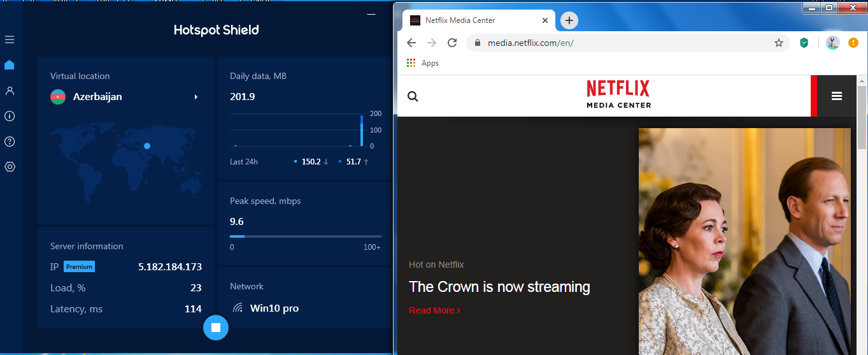Maximize the Chrome window
868x355 pixels.
pos(829,8)
